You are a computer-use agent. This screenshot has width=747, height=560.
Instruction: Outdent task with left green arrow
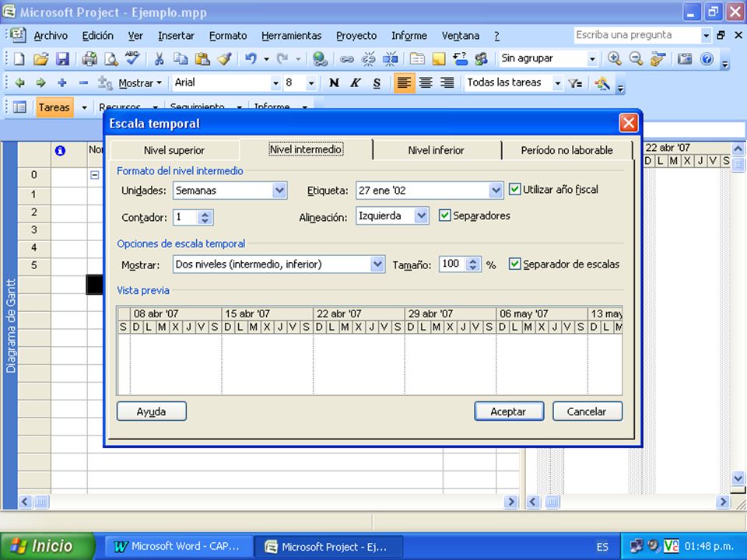19,83
